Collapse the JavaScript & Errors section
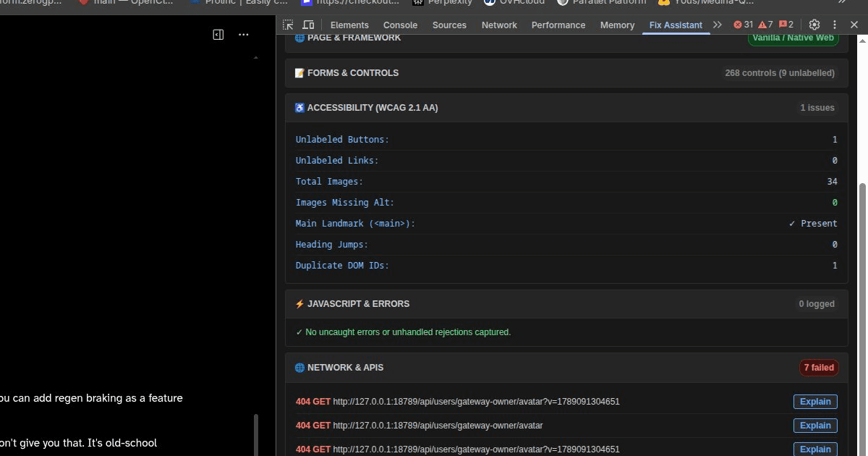Viewport: 868px width, 456px height. (x=566, y=304)
